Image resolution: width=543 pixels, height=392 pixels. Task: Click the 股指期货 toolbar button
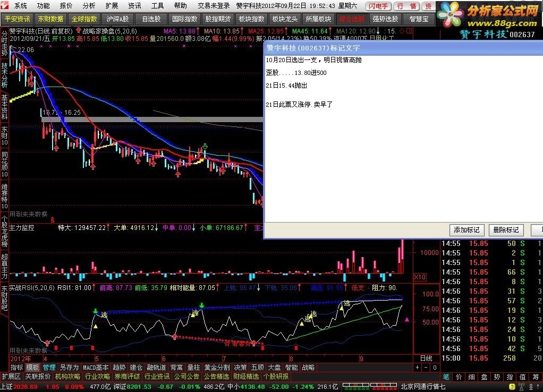(218, 19)
